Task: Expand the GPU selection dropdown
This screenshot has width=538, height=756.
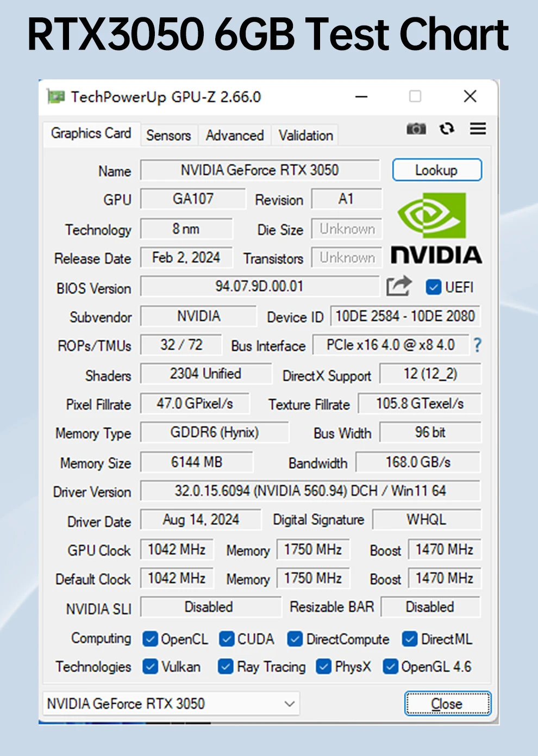Action: pyautogui.click(x=290, y=704)
